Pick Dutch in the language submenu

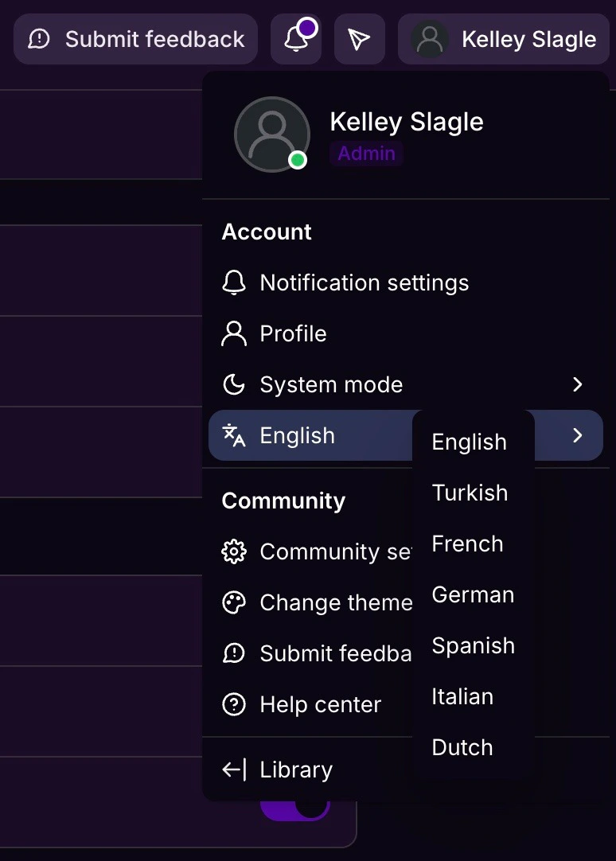point(462,747)
